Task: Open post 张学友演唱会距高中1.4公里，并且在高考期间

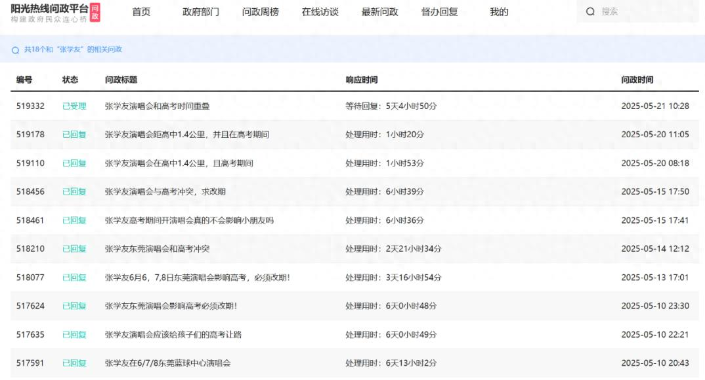Action: click(187, 134)
